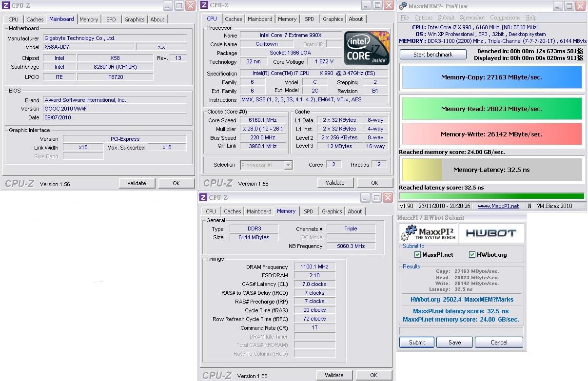Image resolution: width=588 pixels, height=381 pixels.
Task: Click the Intel Core i7 logo badge
Action: (367, 48)
